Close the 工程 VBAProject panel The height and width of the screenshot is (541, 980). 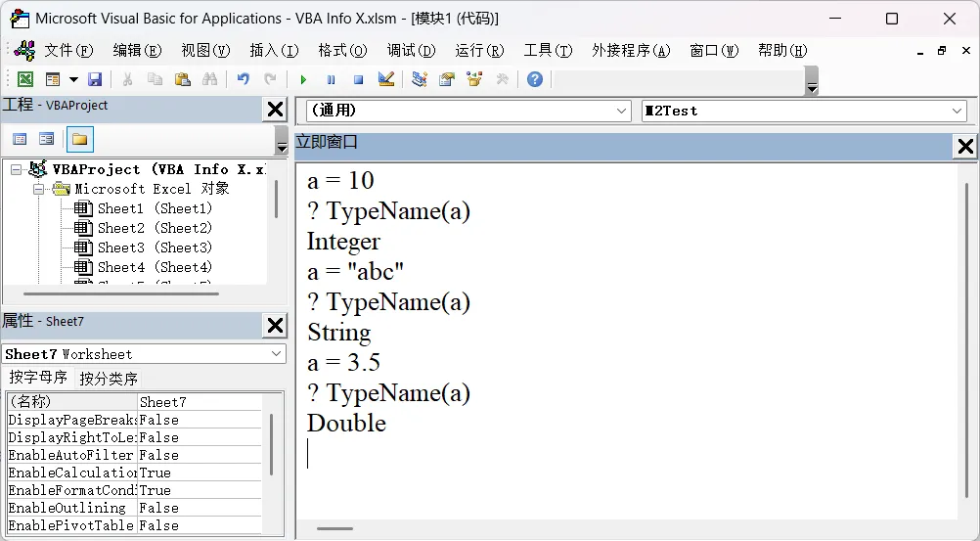coord(275,110)
